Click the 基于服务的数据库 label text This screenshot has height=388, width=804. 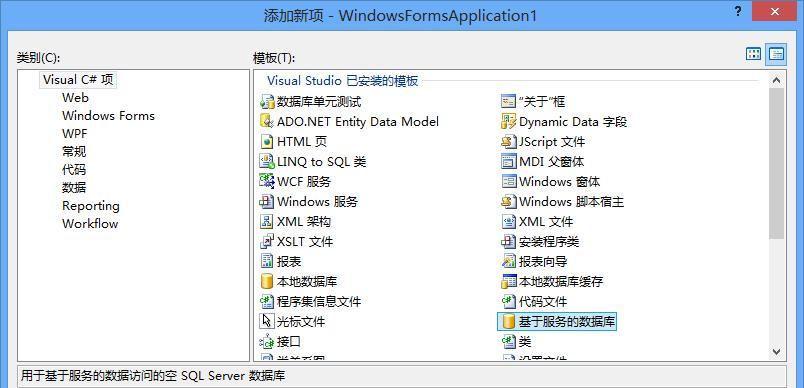click(x=567, y=322)
